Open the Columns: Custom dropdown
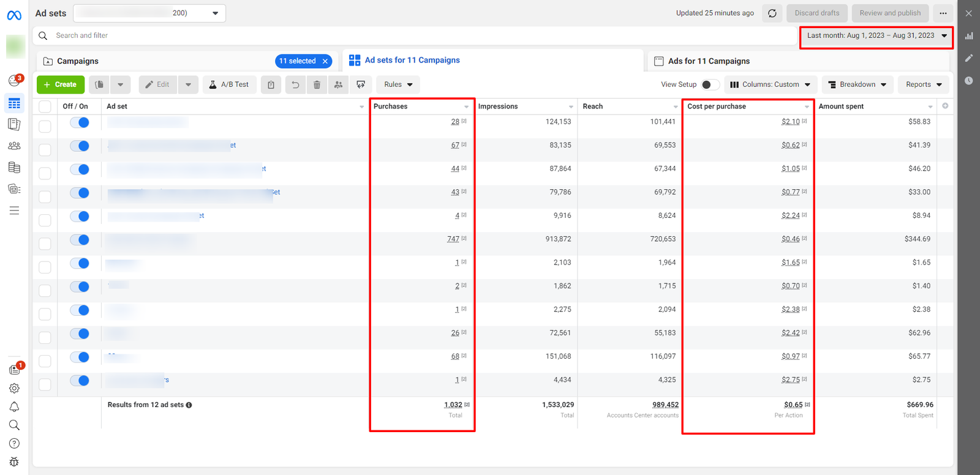 771,84
